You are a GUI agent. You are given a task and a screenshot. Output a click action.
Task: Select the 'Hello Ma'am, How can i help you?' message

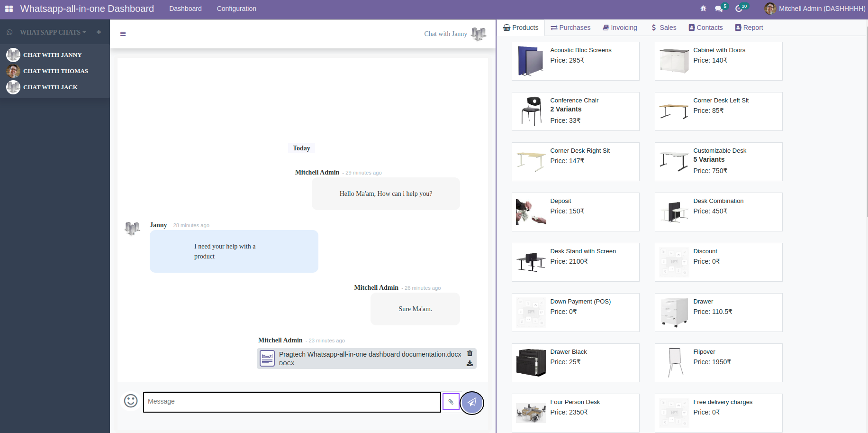(x=386, y=193)
